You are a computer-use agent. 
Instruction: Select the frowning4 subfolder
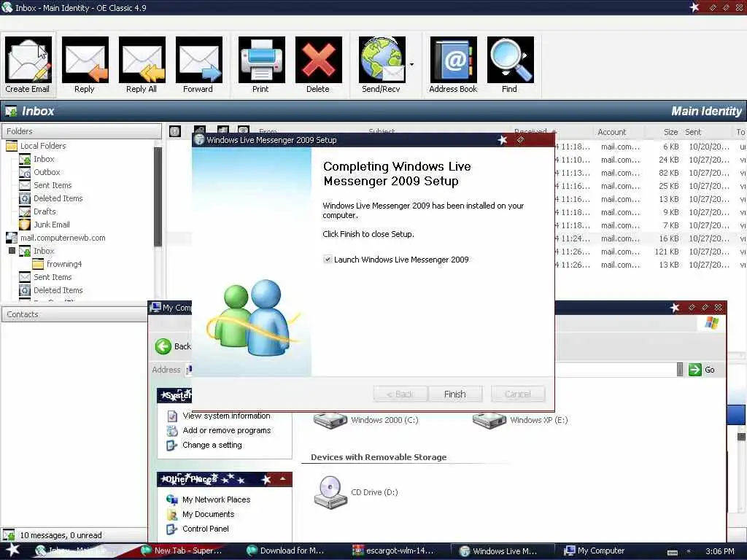[64, 264]
